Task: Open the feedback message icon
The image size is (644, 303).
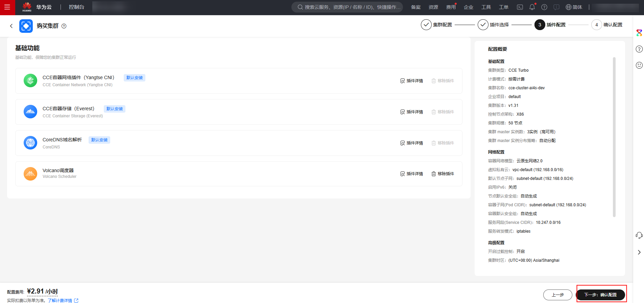Action: (556, 7)
